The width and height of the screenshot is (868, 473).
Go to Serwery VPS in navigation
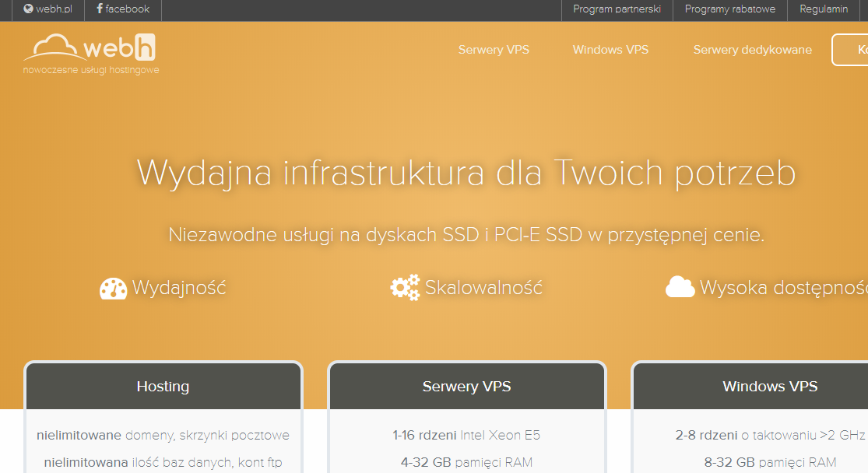[x=494, y=50]
